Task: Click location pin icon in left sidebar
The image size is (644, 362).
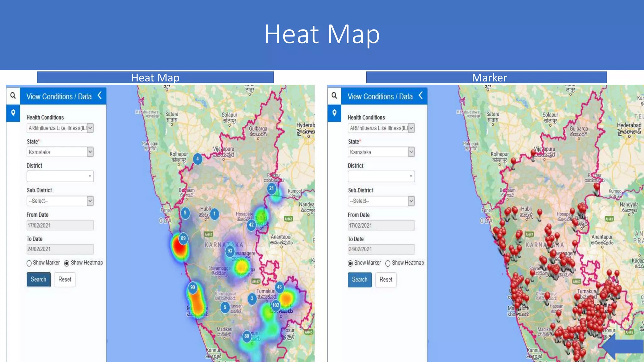Action: click(13, 113)
